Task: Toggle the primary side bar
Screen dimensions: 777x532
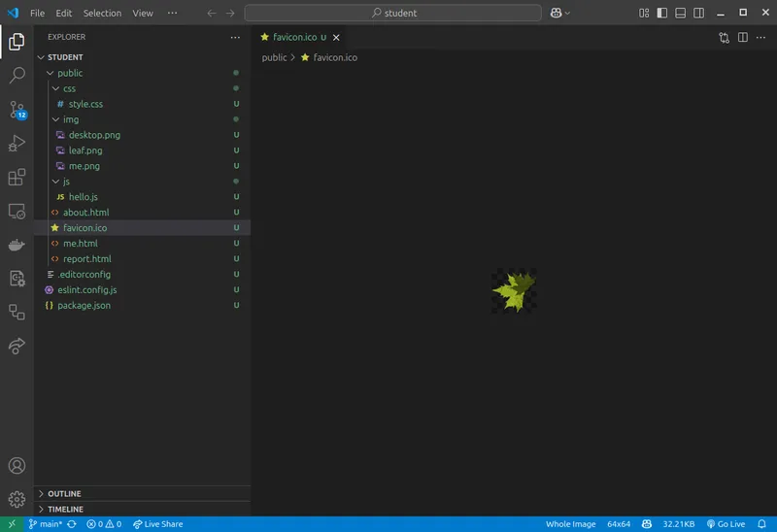Action: pos(662,13)
